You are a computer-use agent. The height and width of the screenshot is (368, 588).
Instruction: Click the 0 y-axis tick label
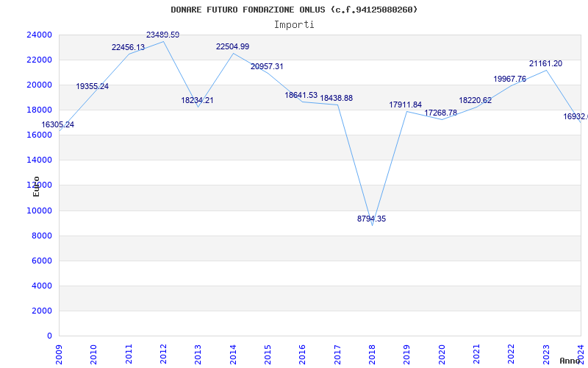click(49, 336)
